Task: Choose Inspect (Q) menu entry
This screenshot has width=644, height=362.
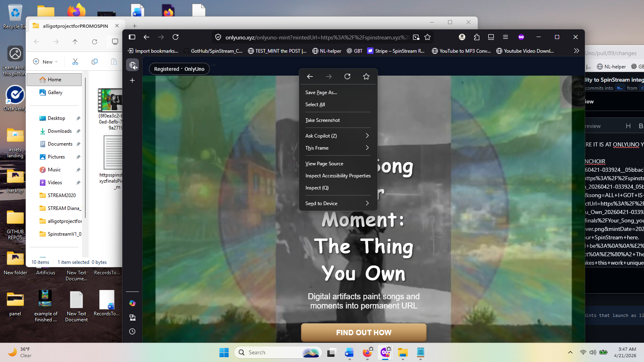Action: (338, 188)
